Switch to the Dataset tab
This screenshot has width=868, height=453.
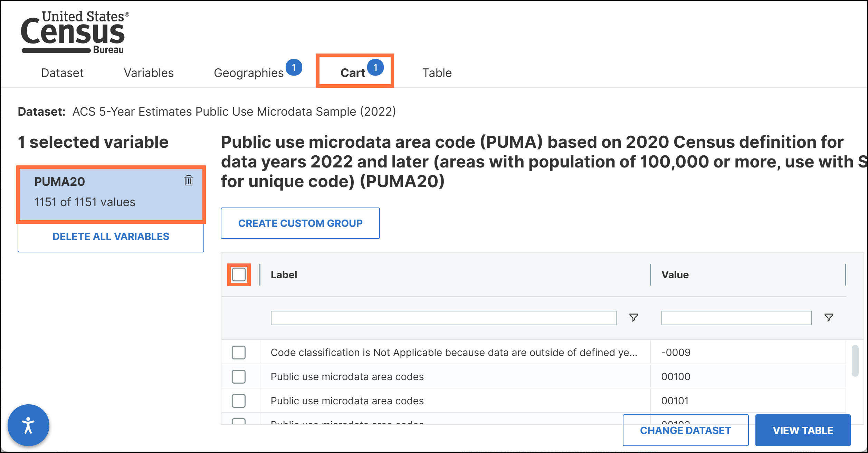[x=62, y=73]
